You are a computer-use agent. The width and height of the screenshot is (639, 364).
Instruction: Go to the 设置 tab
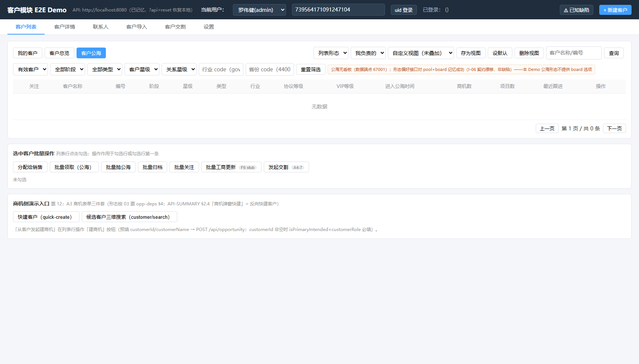209,27
